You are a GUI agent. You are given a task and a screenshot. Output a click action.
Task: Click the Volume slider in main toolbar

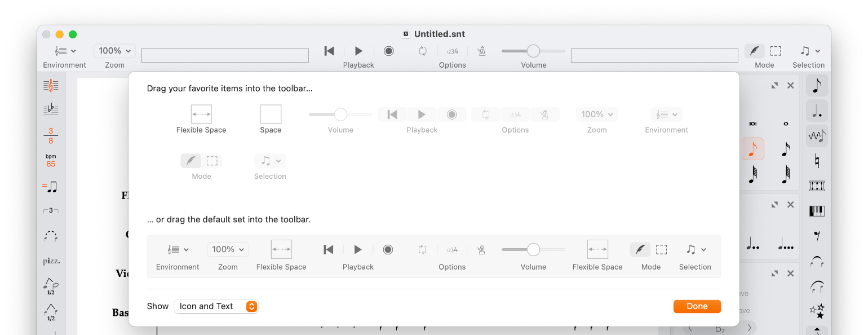[x=533, y=51]
